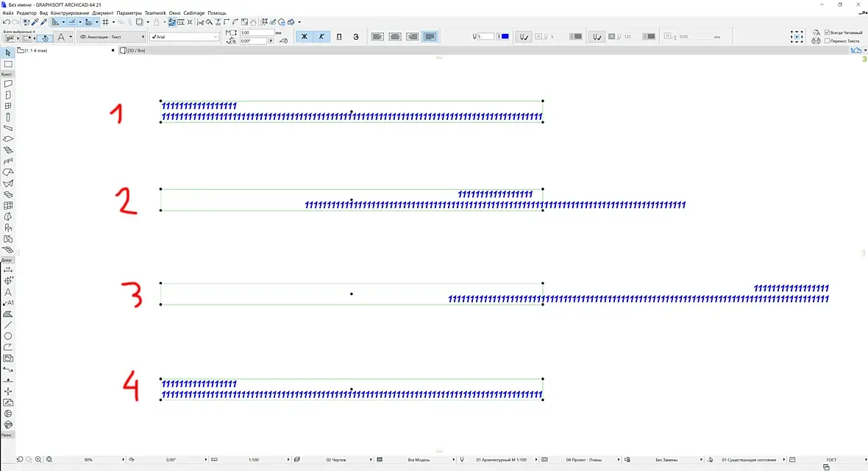The height and width of the screenshot is (471, 868).
Task: Select the Circle tool in the toolbox
Action: 8,336
